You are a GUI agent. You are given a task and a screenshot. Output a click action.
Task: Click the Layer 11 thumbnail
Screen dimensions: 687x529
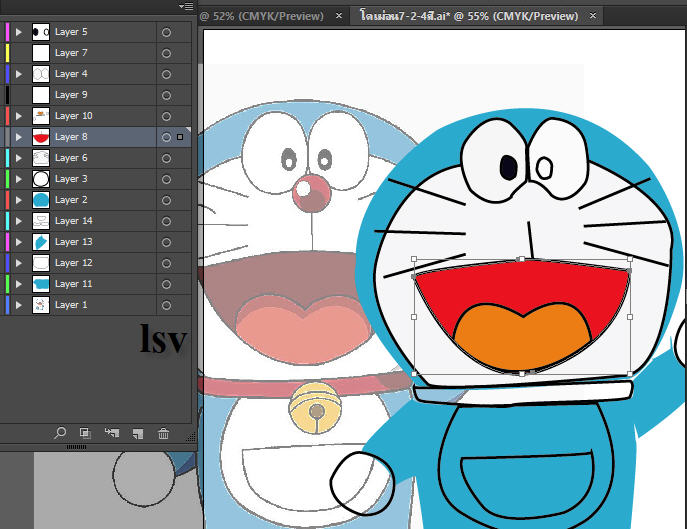pos(41,284)
